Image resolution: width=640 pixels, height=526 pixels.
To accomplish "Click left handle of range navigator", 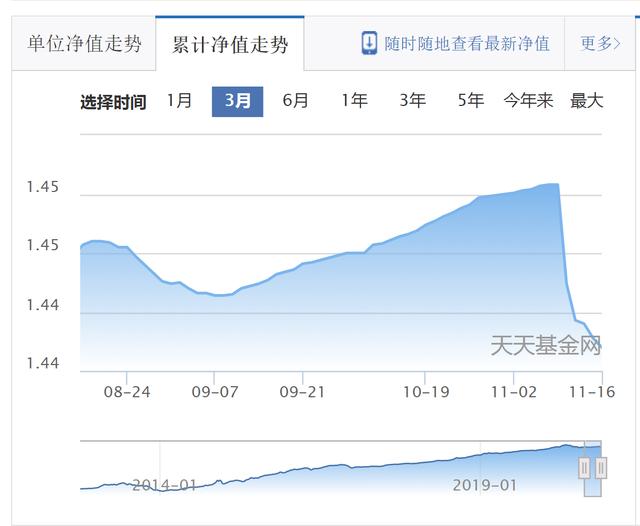I will [584, 468].
